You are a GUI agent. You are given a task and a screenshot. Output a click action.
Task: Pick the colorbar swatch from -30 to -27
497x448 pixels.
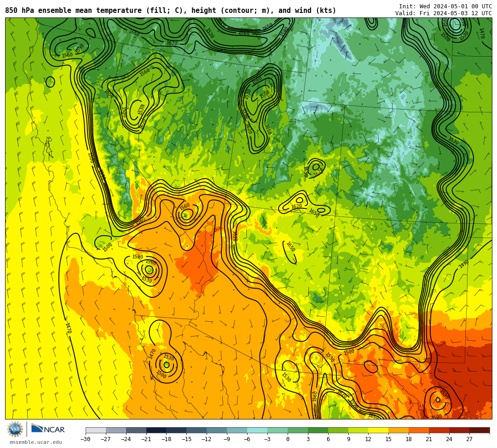coord(96,430)
